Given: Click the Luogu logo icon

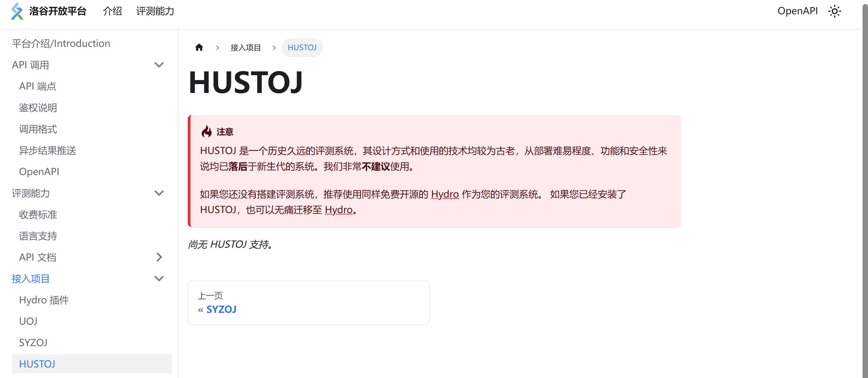Looking at the screenshot, I should tap(17, 11).
